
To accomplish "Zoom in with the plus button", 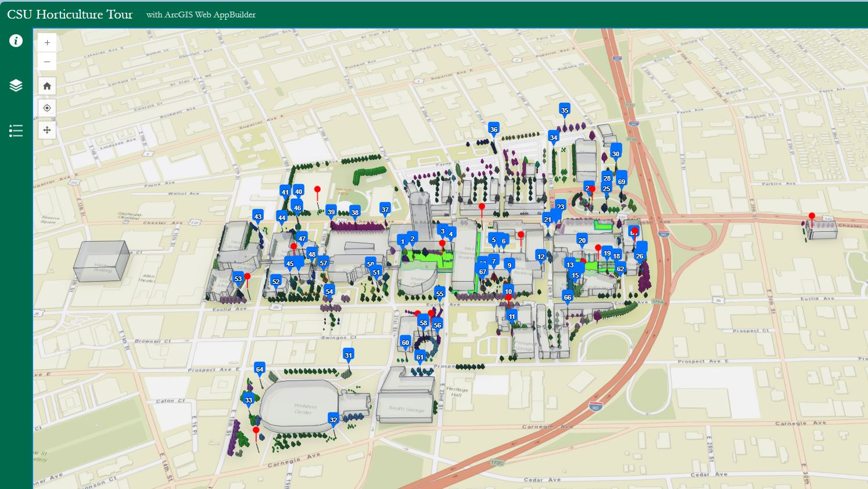I will (47, 42).
